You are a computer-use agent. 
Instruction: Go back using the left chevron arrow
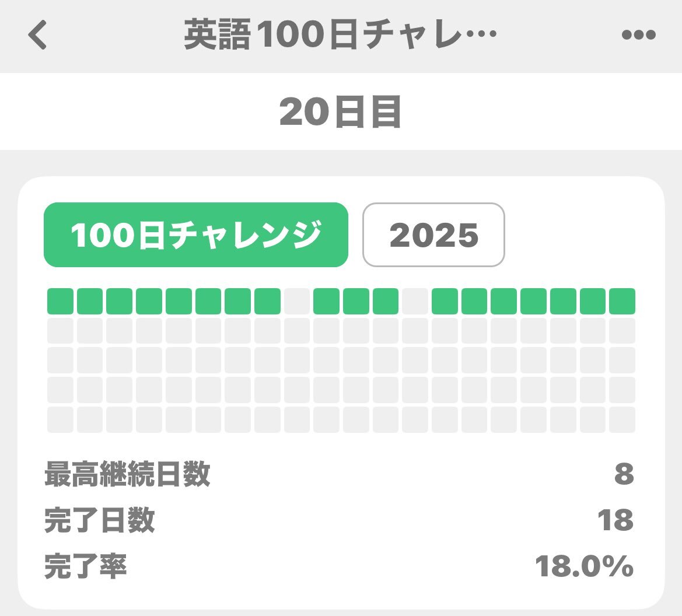[x=37, y=34]
